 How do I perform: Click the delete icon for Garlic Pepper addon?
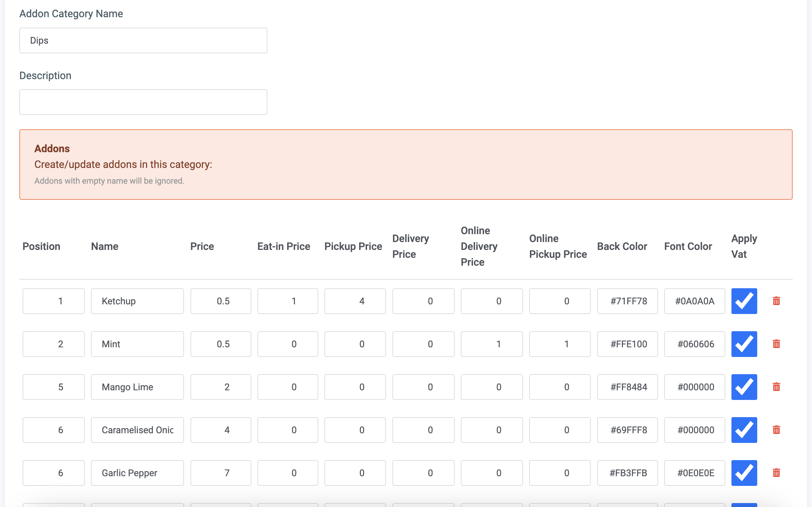pos(777,473)
